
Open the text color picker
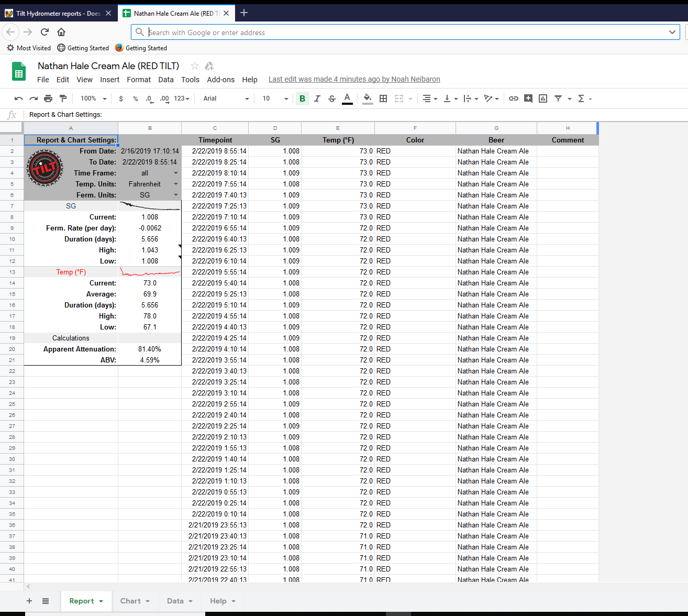(347, 98)
